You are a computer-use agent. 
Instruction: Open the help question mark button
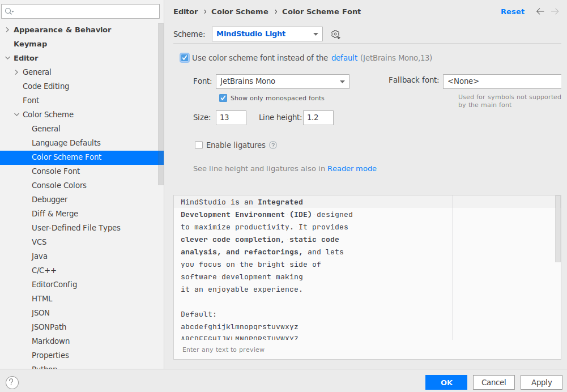(x=12, y=382)
